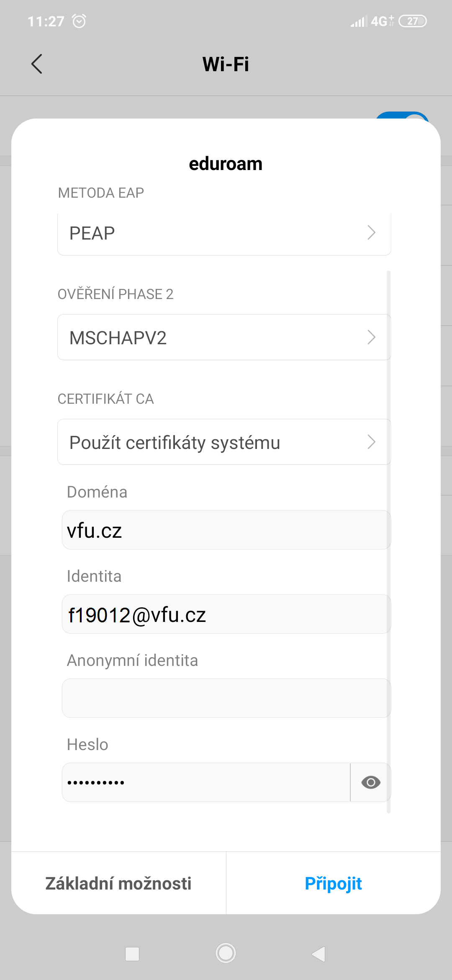This screenshot has width=452, height=980.
Task: Open the CA certificate selection dropdown
Action: tap(224, 442)
